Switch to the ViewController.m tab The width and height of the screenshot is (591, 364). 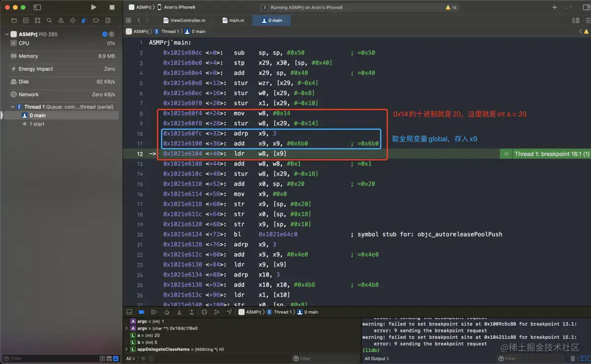pos(184,21)
